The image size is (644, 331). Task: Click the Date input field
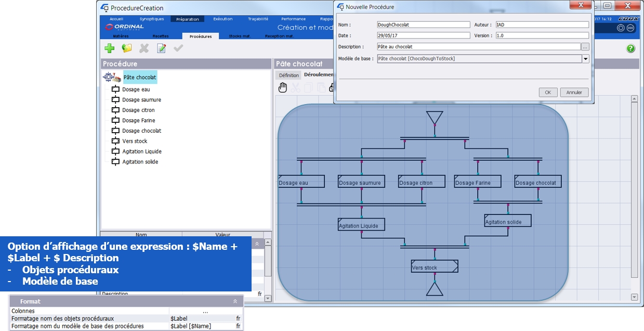[423, 35]
